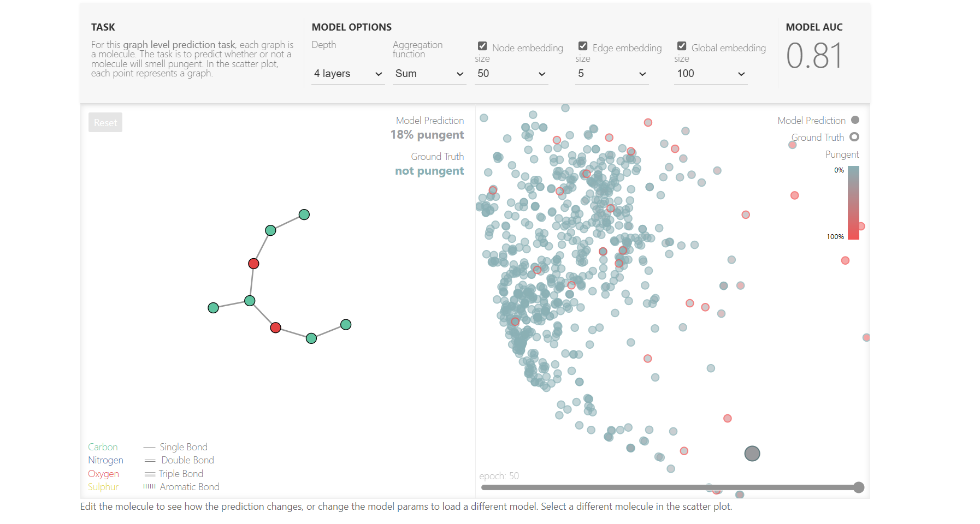This screenshot has width=980, height=524.
Task: Click the Ground Truth ring legend icon
Action: (x=855, y=137)
